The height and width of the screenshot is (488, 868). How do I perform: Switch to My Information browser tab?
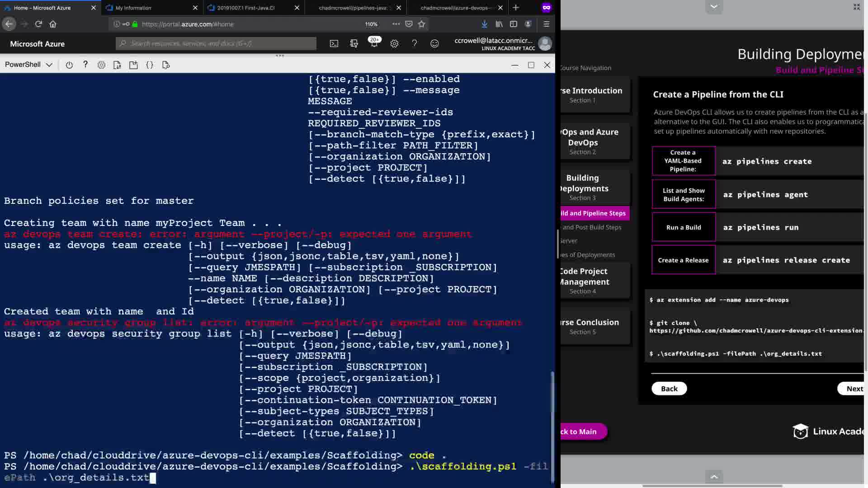coord(133,8)
